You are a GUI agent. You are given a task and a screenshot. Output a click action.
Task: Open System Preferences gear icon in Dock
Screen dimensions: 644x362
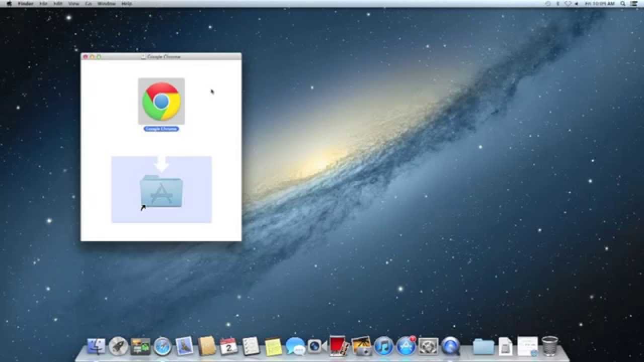click(x=428, y=346)
